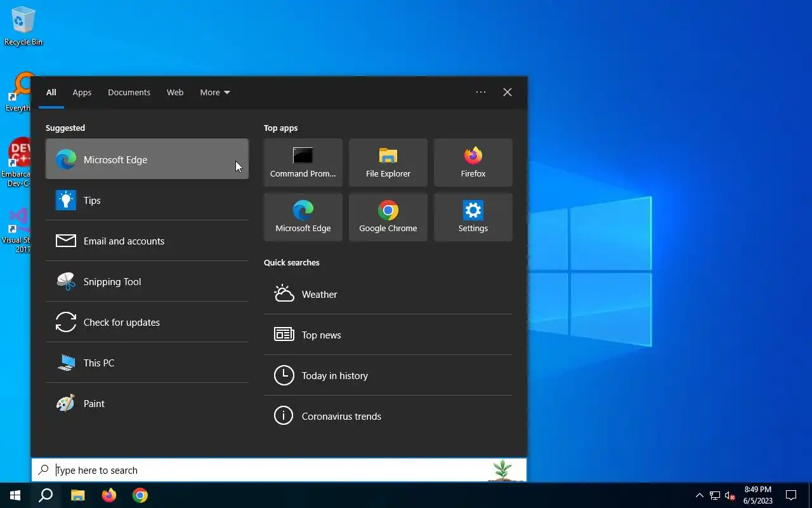
Task: Open the clock and date flyout
Action: click(x=758, y=495)
